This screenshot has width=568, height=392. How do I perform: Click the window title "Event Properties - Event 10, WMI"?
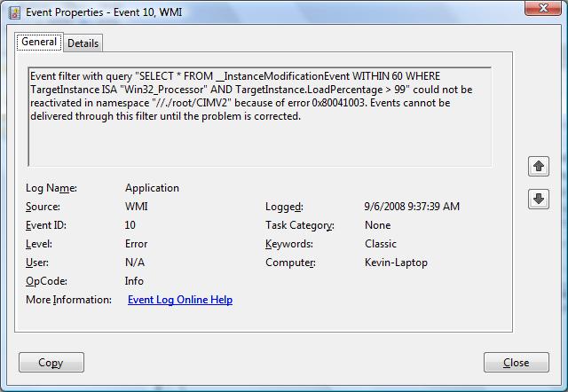coord(104,12)
